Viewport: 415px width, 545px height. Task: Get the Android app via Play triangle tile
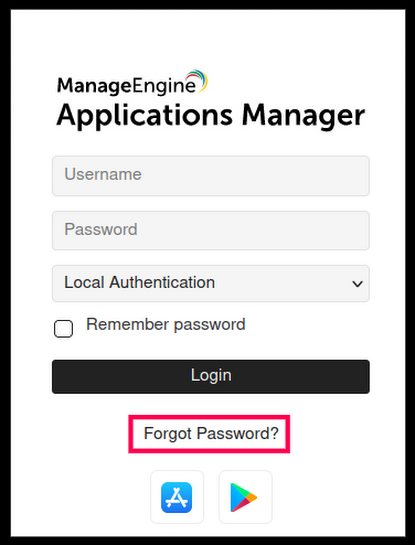245,497
